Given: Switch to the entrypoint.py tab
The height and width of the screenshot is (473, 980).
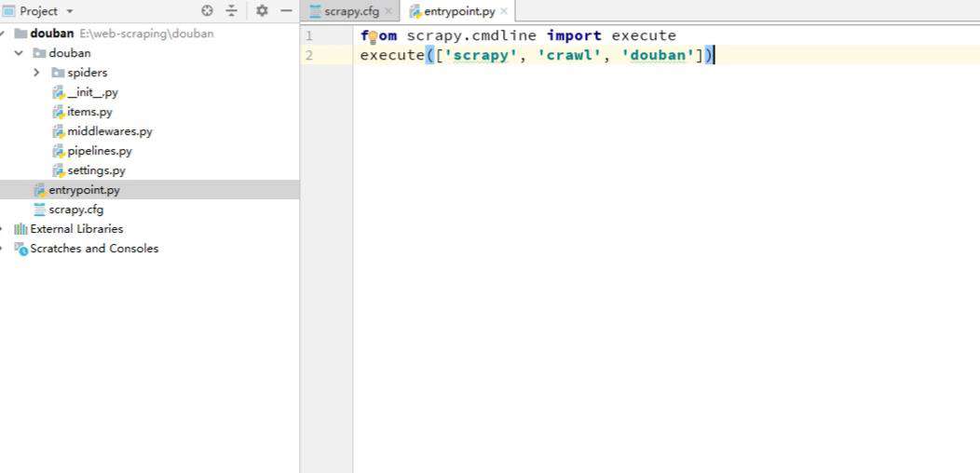Looking at the screenshot, I should (x=459, y=11).
